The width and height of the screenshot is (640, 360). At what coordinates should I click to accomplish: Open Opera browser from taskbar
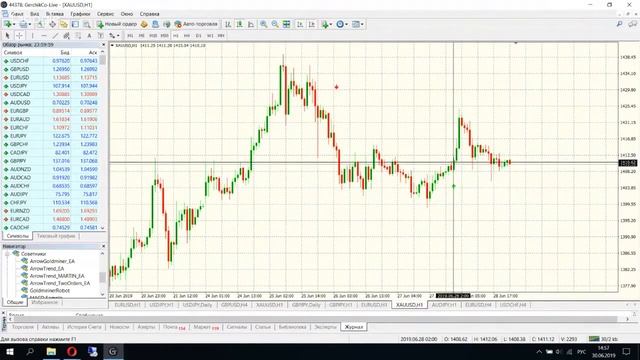coord(71,351)
